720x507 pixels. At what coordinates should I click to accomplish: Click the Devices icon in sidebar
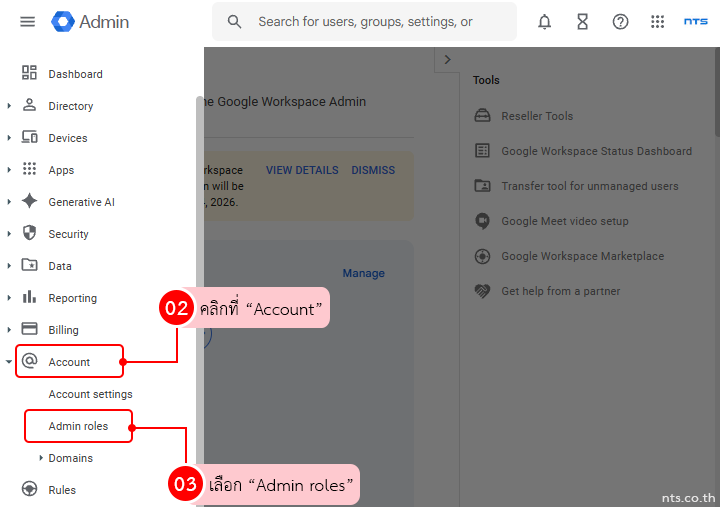point(29,137)
